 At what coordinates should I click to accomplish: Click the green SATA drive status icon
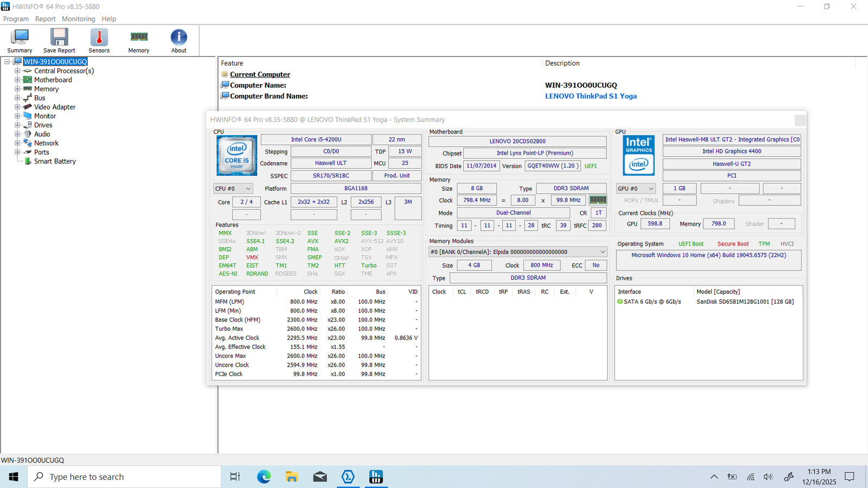coord(620,301)
